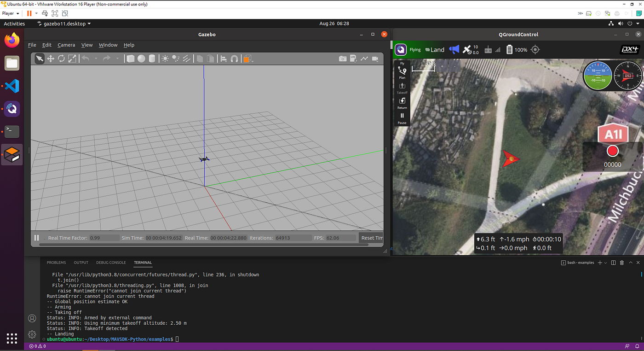Open the Gazebo plot icon
Image resolution: width=644 pixels, height=351 pixels.
tap(364, 58)
